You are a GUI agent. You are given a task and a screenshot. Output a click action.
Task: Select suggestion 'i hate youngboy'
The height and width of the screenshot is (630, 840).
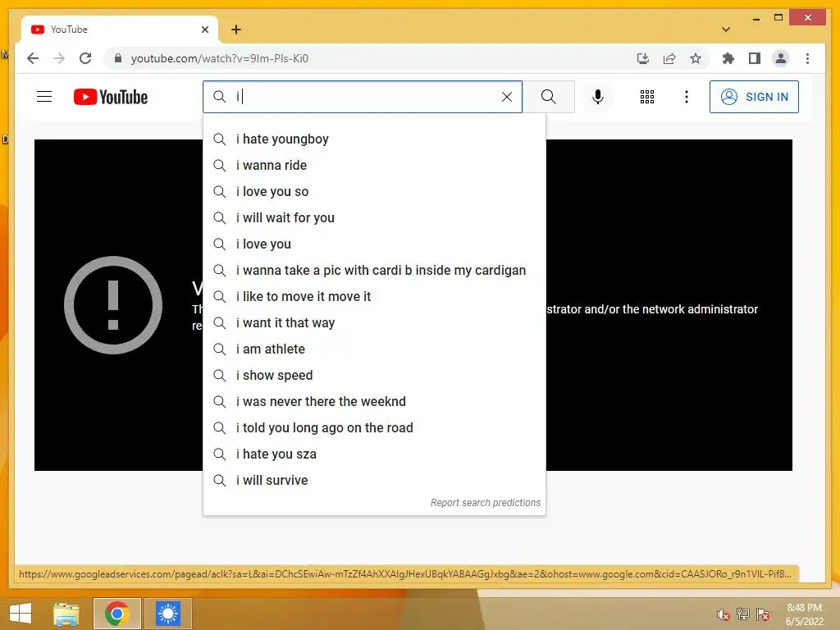pos(374,139)
